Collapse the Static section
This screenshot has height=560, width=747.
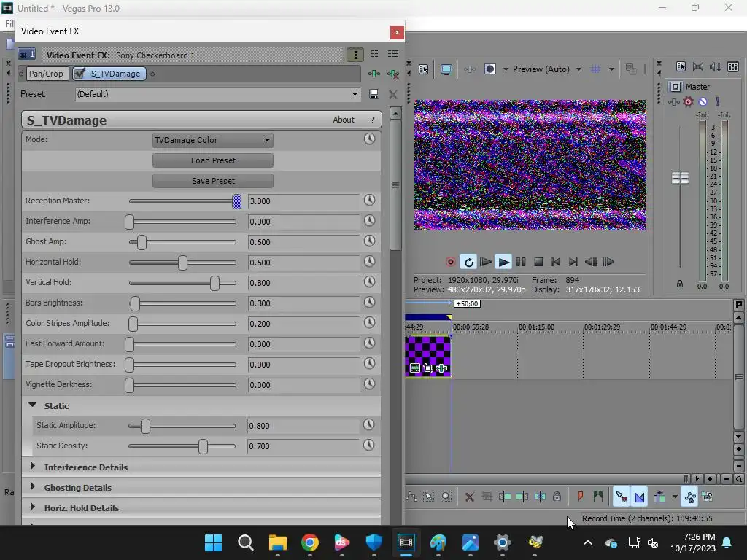point(32,405)
